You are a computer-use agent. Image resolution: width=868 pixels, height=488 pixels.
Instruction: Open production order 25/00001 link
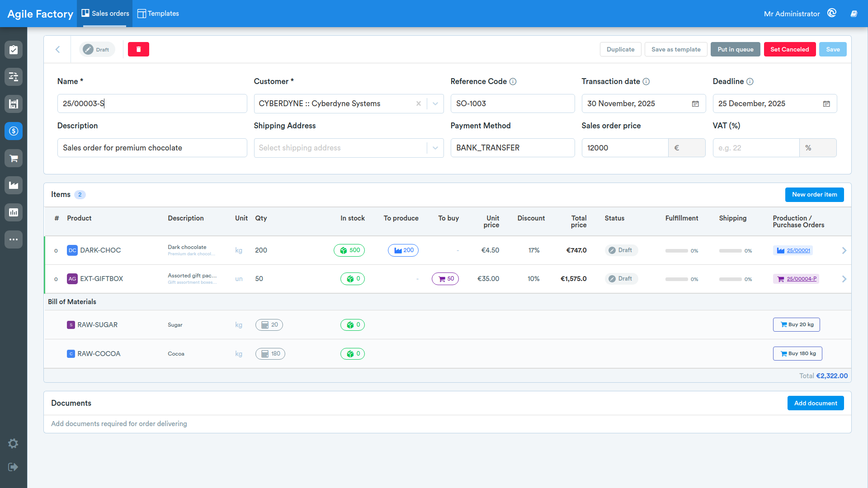point(798,250)
